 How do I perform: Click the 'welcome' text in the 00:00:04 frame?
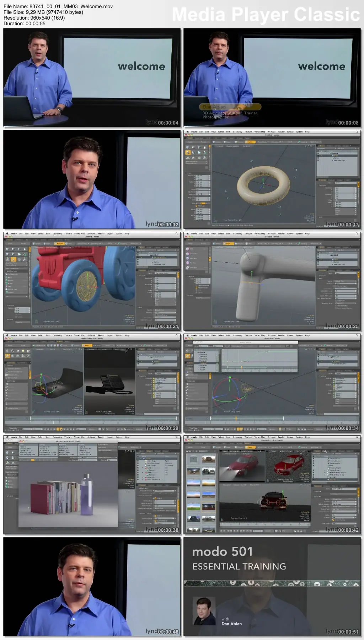click(x=141, y=66)
